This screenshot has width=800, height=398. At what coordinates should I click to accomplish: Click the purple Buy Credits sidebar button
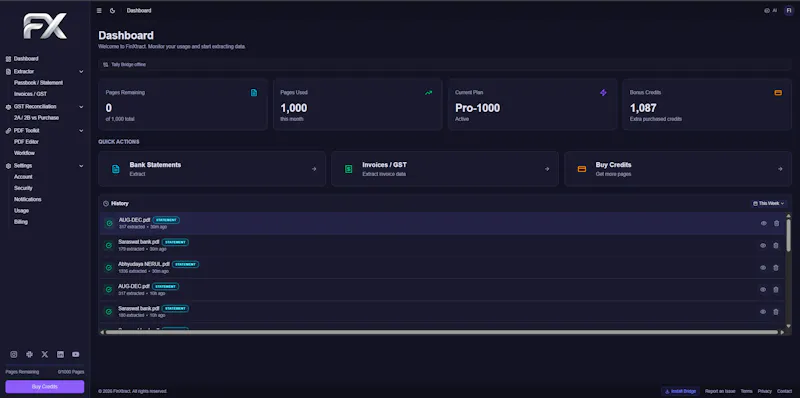tap(45, 387)
